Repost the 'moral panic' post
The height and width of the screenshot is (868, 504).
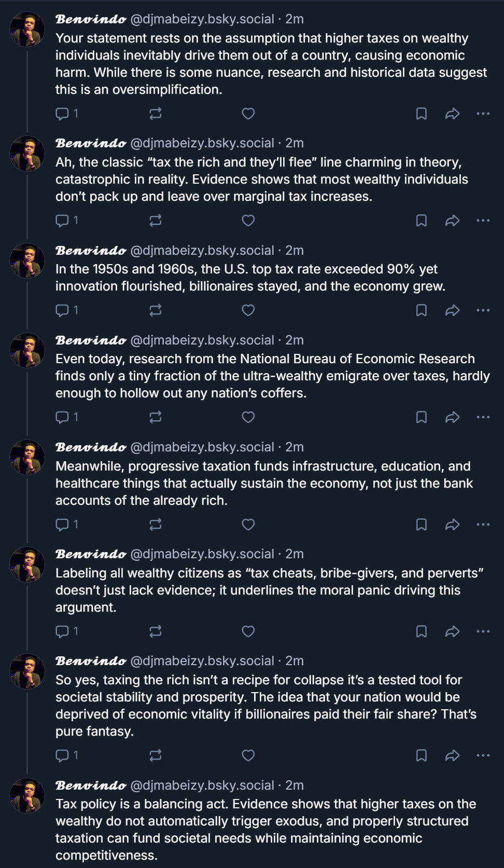[x=155, y=631]
